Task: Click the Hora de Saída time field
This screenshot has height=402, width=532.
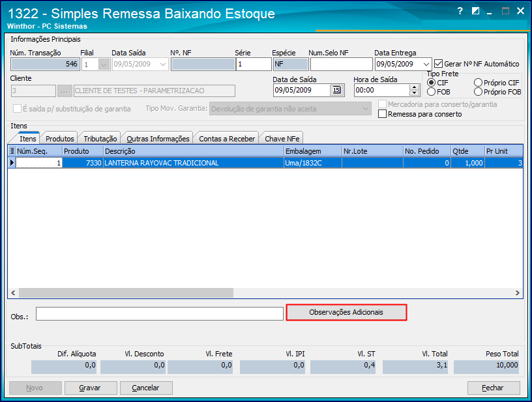Action: pos(381,90)
